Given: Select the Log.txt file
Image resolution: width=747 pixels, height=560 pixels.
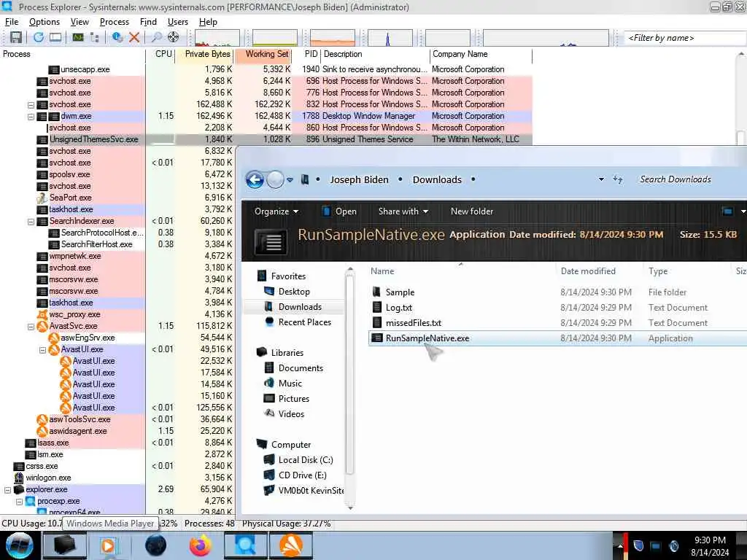Looking at the screenshot, I should (x=399, y=308).
